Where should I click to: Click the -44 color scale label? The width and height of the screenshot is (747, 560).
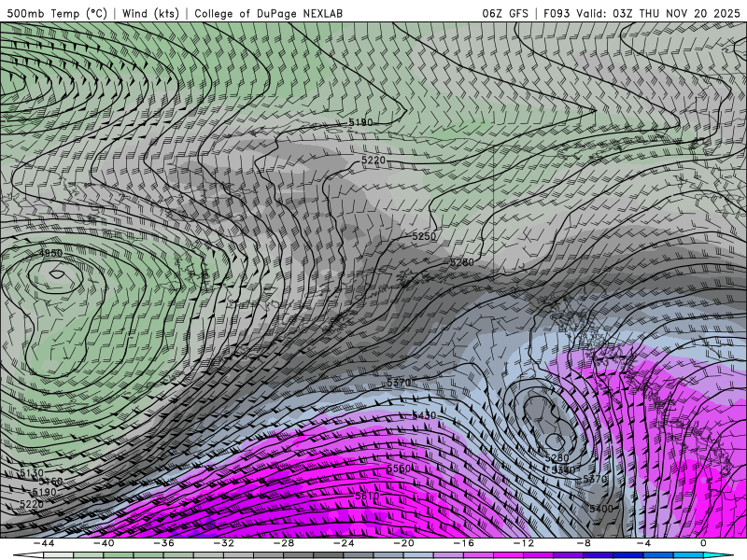[x=44, y=543]
